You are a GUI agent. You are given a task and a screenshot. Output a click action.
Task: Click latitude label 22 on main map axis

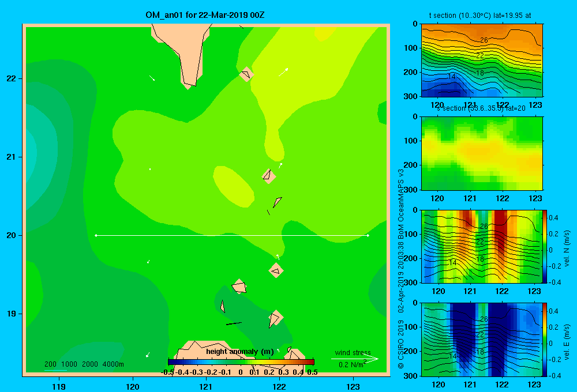pyautogui.click(x=11, y=78)
